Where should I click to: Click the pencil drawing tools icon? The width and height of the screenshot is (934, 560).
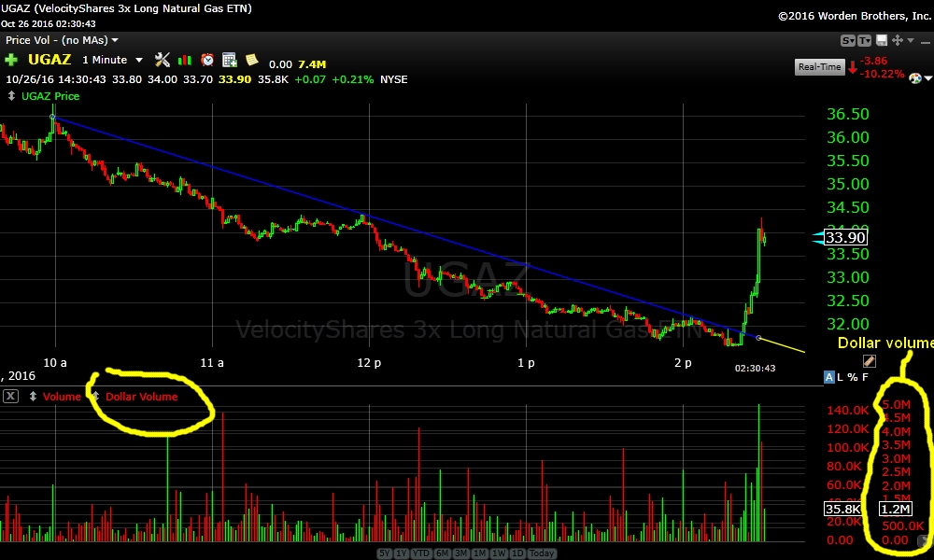(x=869, y=360)
